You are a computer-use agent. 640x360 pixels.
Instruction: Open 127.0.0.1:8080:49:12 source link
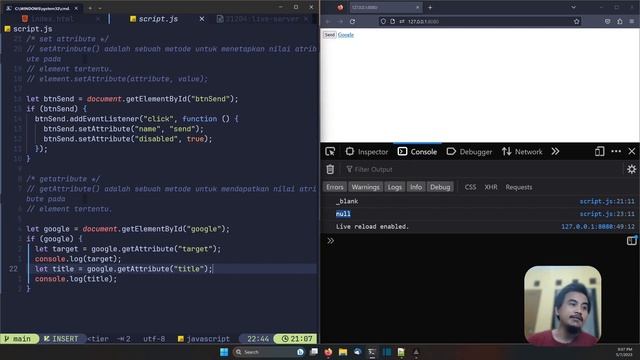tap(598, 227)
